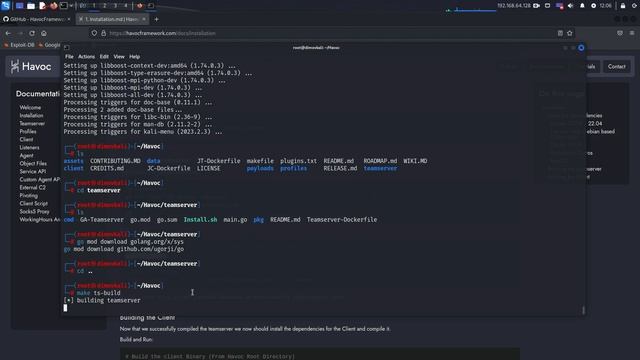The height and width of the screenshot is (360, 640).
Task: Open the terminal View menu
Action: pyautogui.click(x=119, y=57)
